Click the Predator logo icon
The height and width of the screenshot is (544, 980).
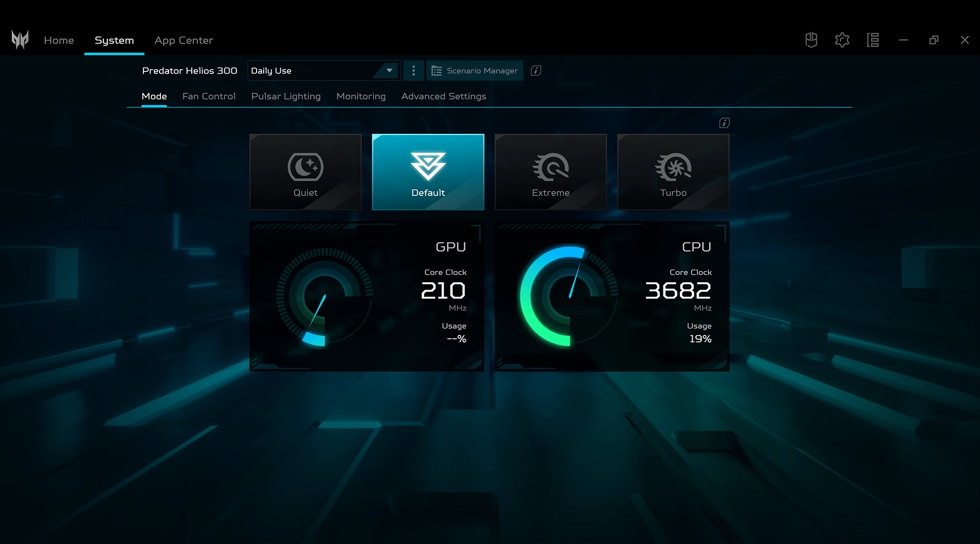coord(20,40)
